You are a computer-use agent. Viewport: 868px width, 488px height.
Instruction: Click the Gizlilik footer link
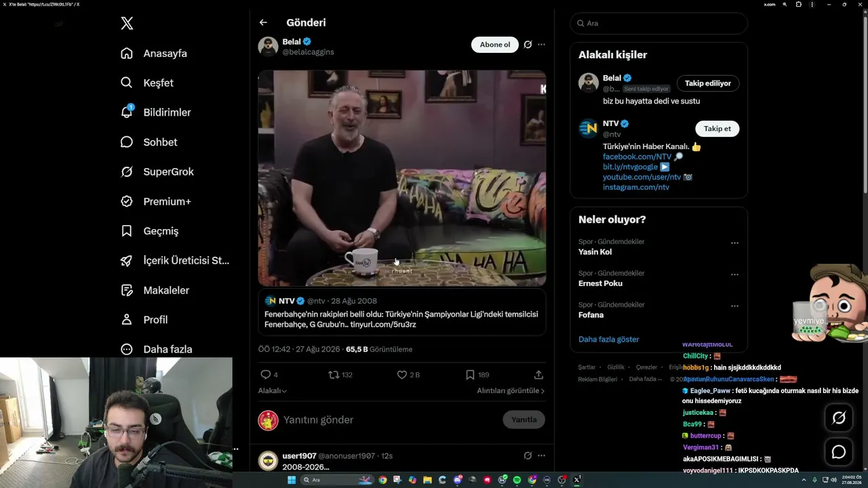tap(616, 367)
